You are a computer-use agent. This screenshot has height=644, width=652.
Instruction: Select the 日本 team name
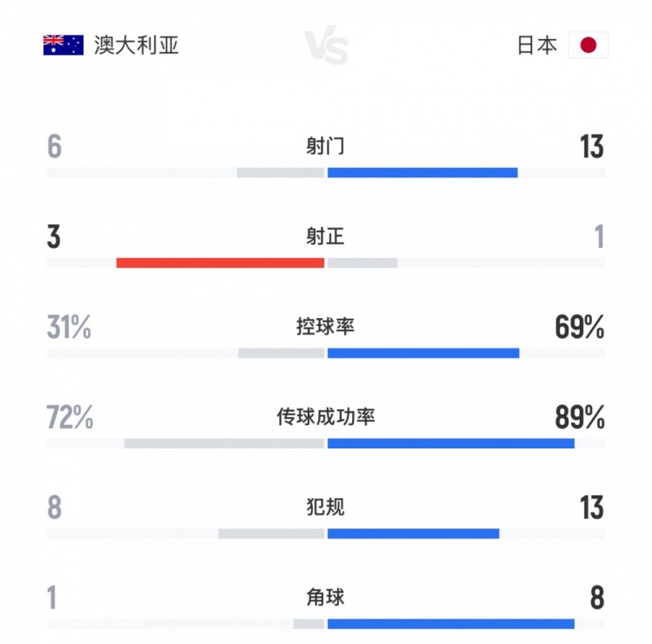pyautogui.click(x=536, y=45)
